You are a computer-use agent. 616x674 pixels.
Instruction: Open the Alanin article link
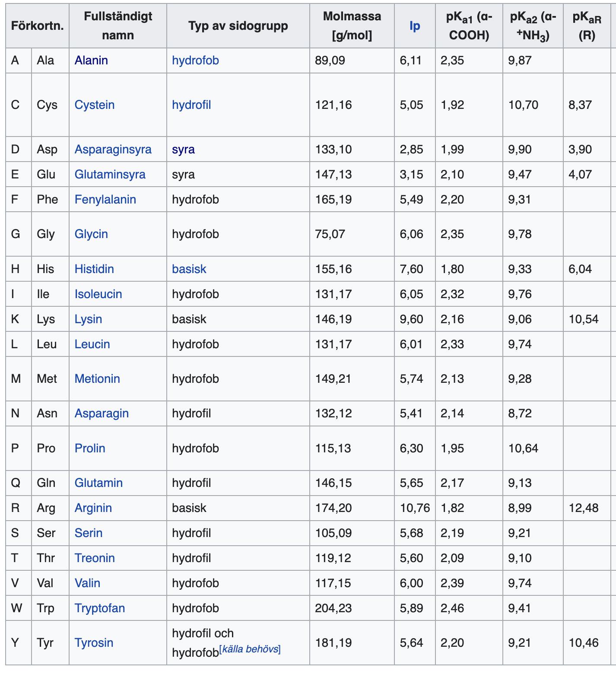pos(91,60)
